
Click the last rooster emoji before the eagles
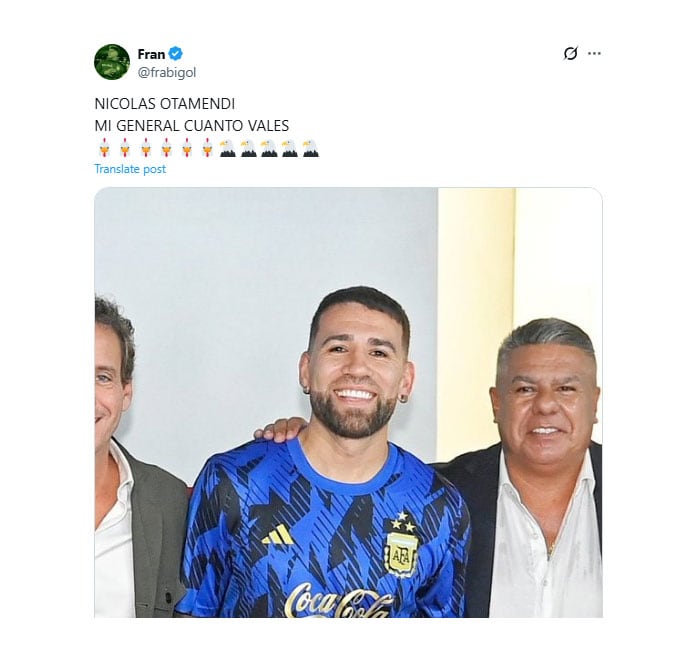click(x=207, y=148)
